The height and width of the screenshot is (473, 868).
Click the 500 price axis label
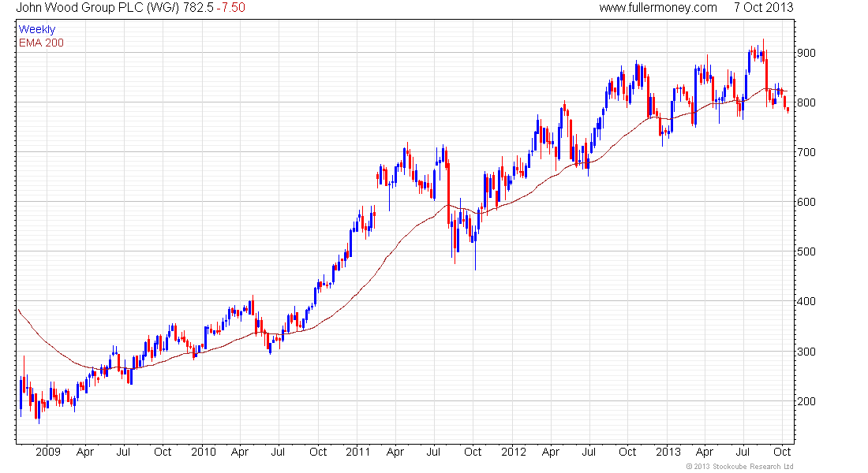(x=806, y=252)
